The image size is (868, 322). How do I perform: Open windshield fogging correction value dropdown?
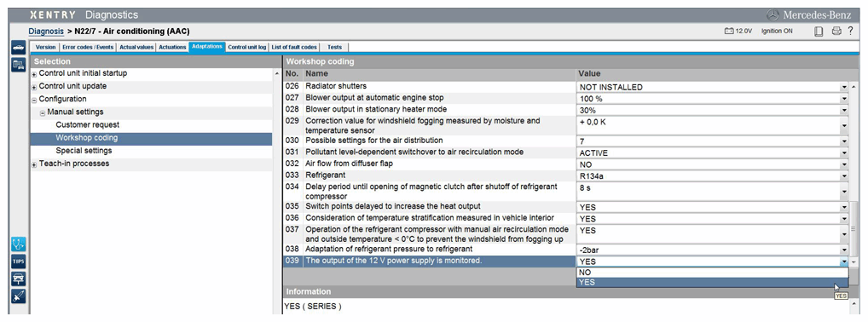(x=843, y=125)
